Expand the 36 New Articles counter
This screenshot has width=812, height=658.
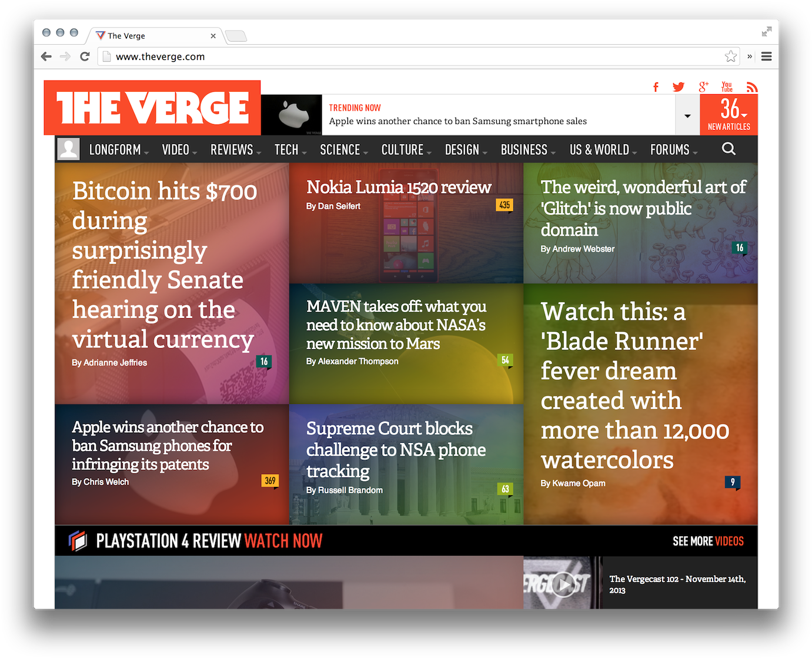(729, 115)
